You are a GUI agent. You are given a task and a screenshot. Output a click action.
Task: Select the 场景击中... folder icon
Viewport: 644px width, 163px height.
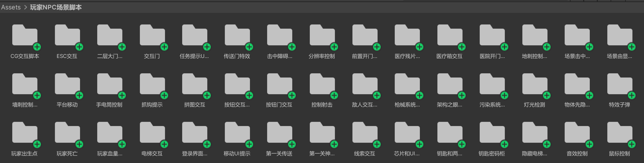click(x=577, y=35)
